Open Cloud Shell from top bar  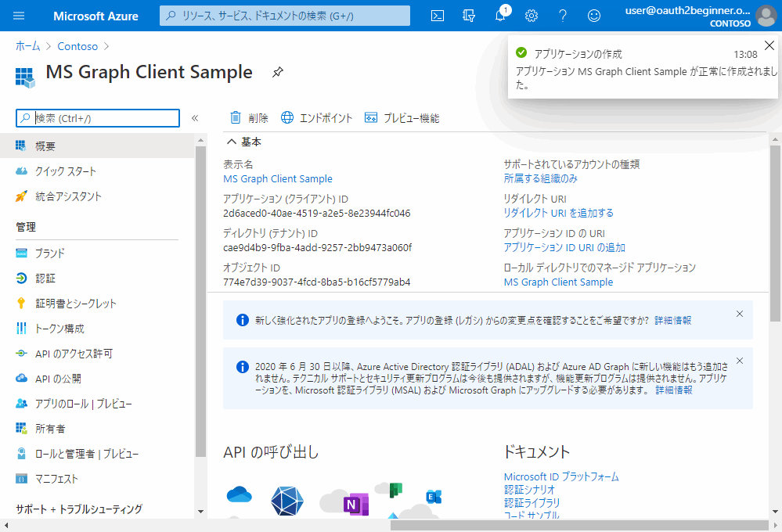click(438, 16)
